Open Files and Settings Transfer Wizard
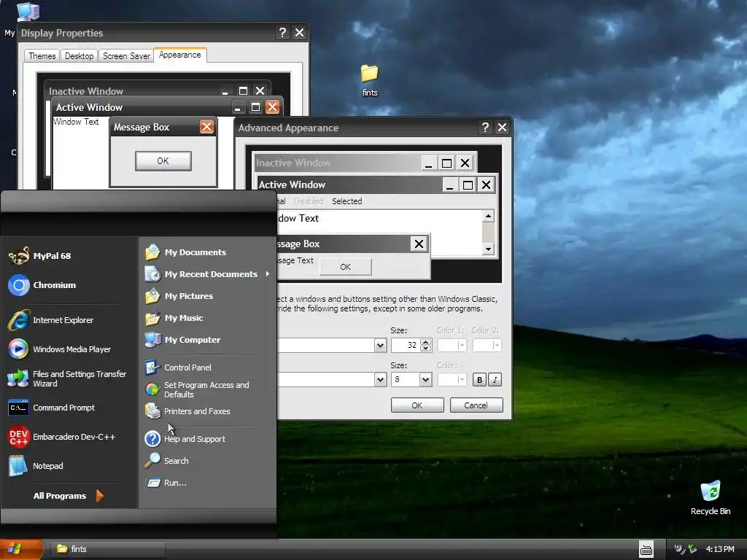Image resolution: width=747 pixels, height=560 pixels. click(68, 378)
